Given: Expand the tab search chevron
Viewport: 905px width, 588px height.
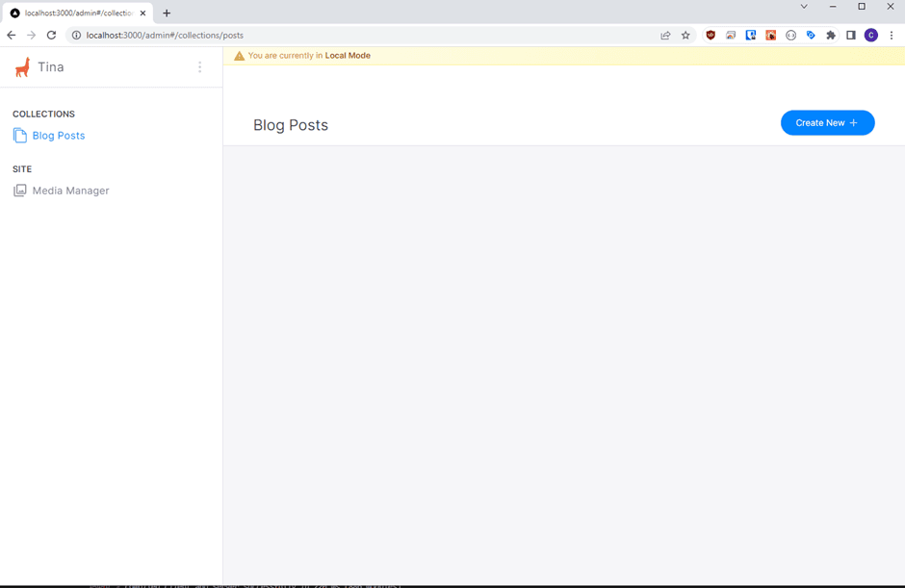Looking at the screenshot, I should tap(804, 7).
